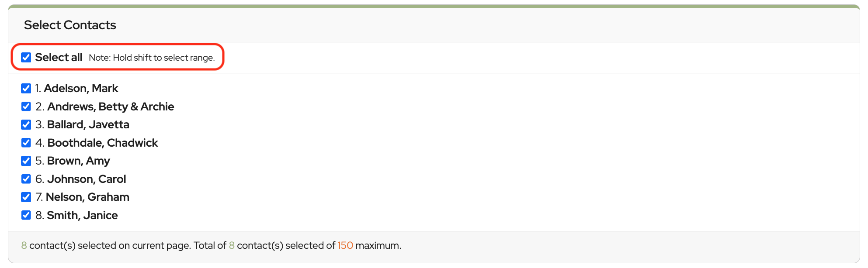Image resolution: width=868 pixels, height=268 pixels.
Task: Click the name Smith, Janice
Action: pos(82,216)
